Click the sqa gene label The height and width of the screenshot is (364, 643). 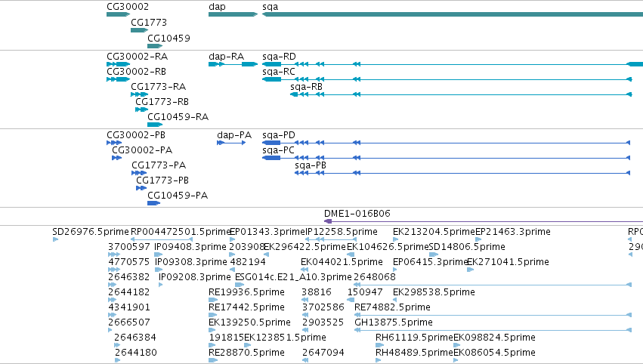tap(270, 7)
